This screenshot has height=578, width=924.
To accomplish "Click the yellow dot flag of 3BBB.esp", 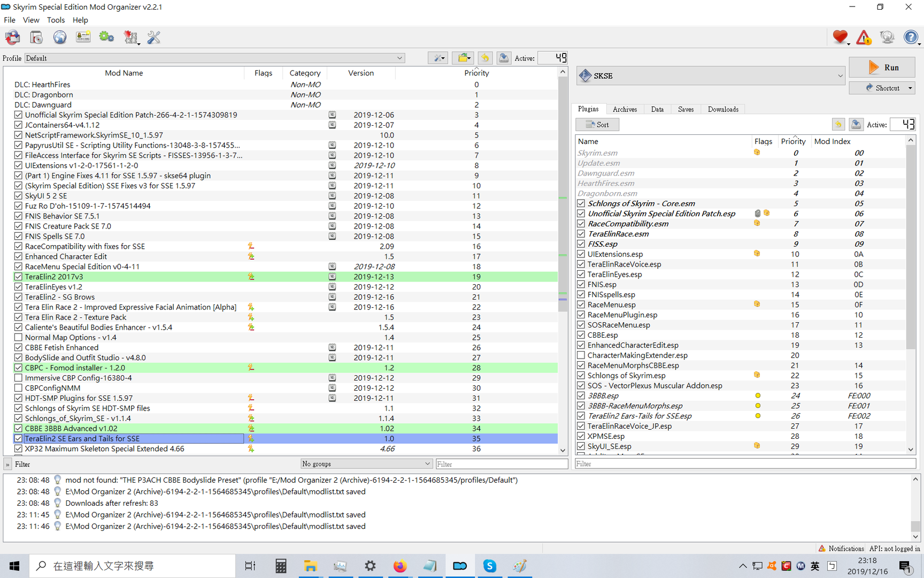I will (x=758, y=396).
